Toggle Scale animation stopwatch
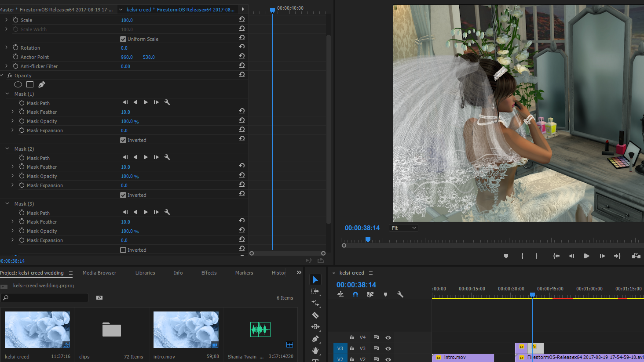Viewport: 644px width, 362px height. pos(15,20)
